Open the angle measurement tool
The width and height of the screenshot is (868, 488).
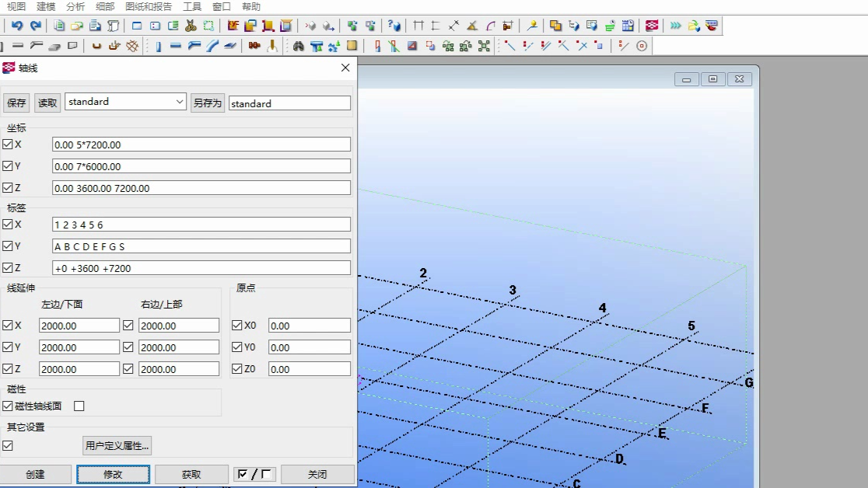pyautogui.click(x=471, y=26)
